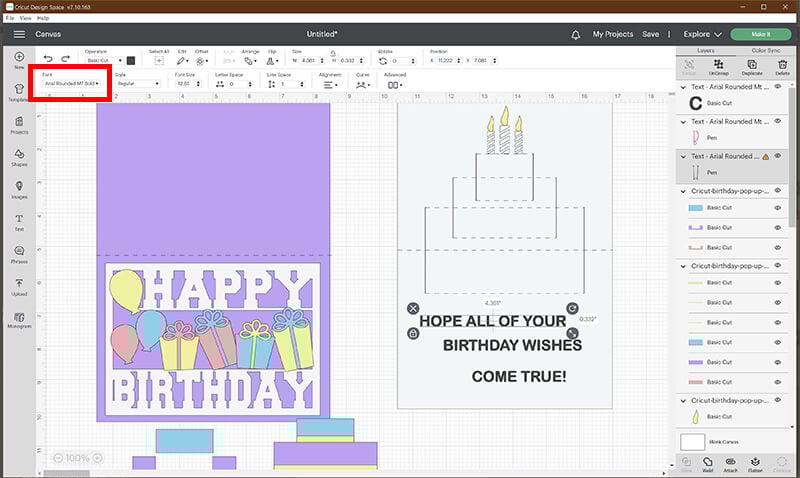Open the View menu
The image size is (800, 478).
[26, 18]
